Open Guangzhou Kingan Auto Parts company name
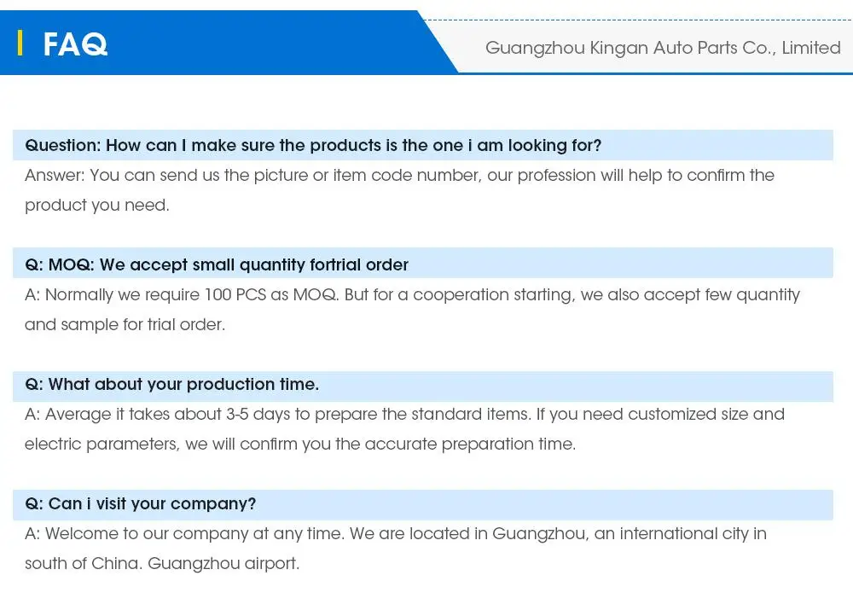 [663, 48]
